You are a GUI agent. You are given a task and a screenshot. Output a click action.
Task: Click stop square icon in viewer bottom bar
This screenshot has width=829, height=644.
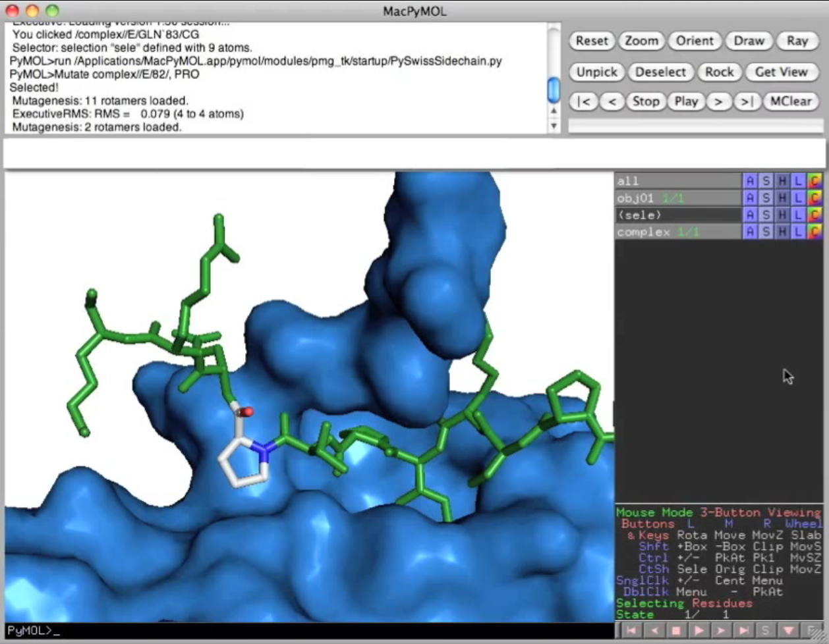[x=676, y=631]
